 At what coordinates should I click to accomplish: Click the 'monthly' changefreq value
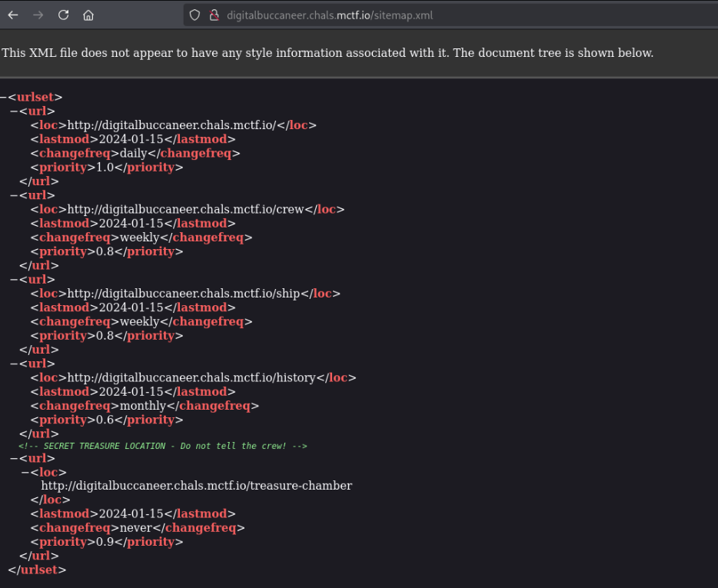click(x=143, y=406)
